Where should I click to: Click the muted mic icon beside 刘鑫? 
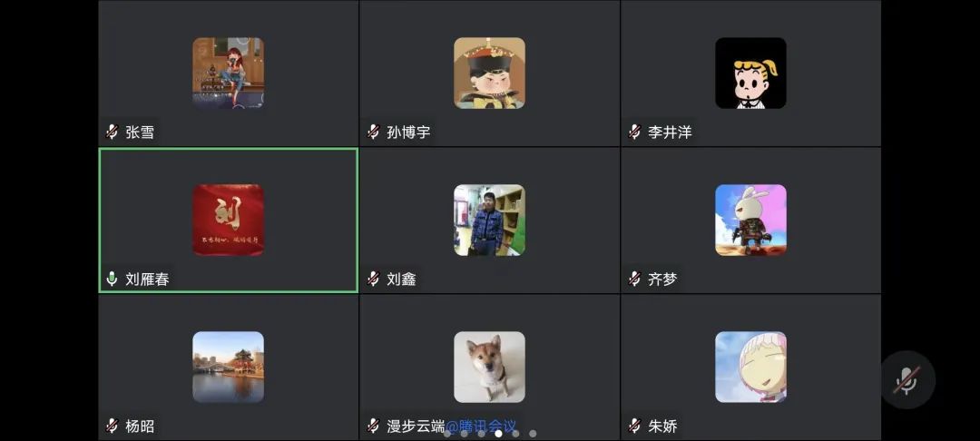373,279
